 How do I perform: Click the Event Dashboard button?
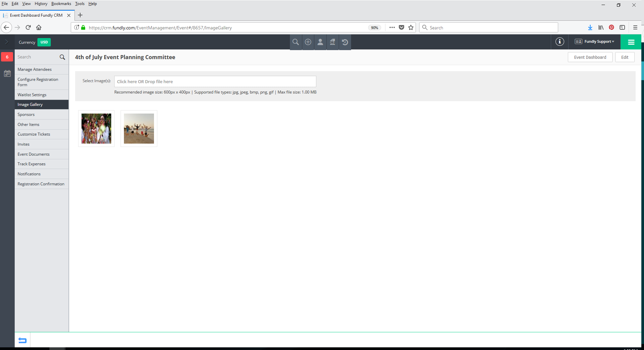590,57
